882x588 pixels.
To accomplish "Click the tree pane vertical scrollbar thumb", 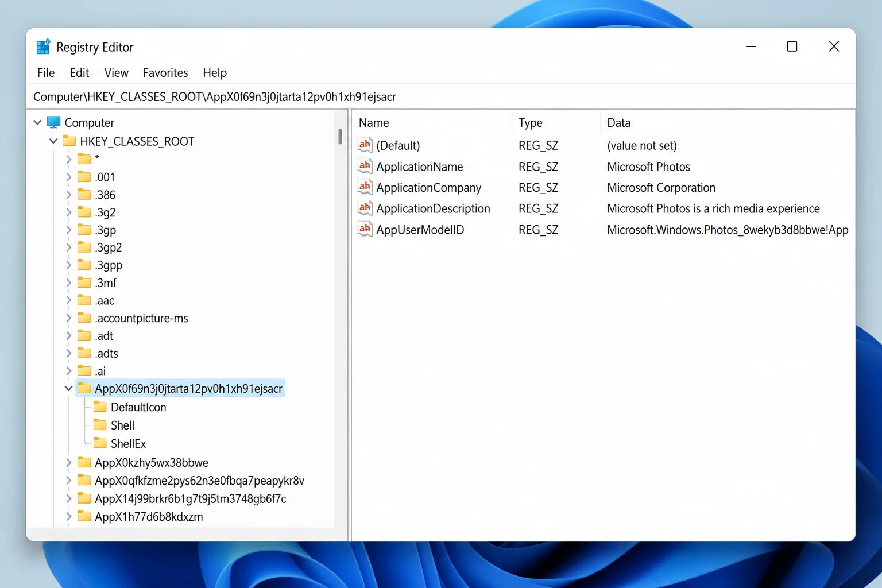I will click(340, 136).
